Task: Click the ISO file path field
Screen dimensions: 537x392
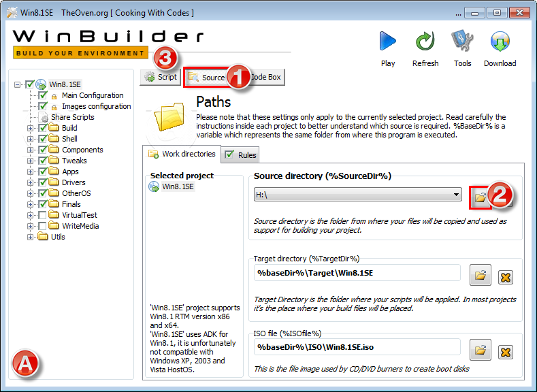Action: pos(357,347)
